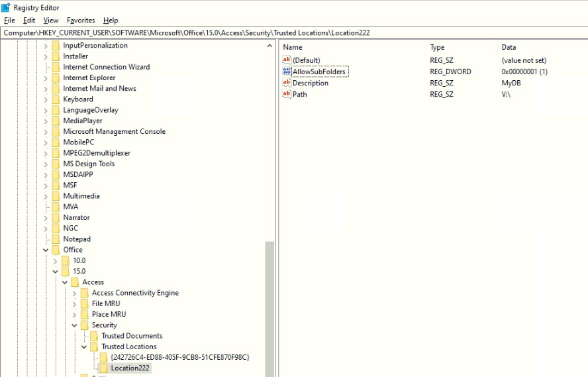Image resolution: width=588 pixels, height=377 pixels.
Task: Open the Help menu
Action: (x=111, y=21)
